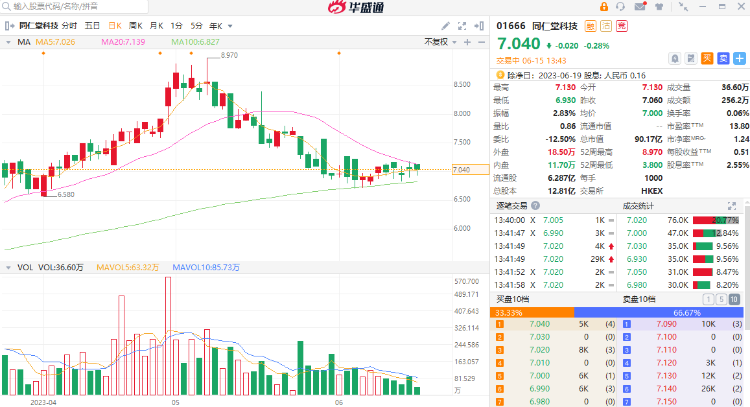Select the 日K daily chart tab

pyautogui.click(x=115, y=26)
